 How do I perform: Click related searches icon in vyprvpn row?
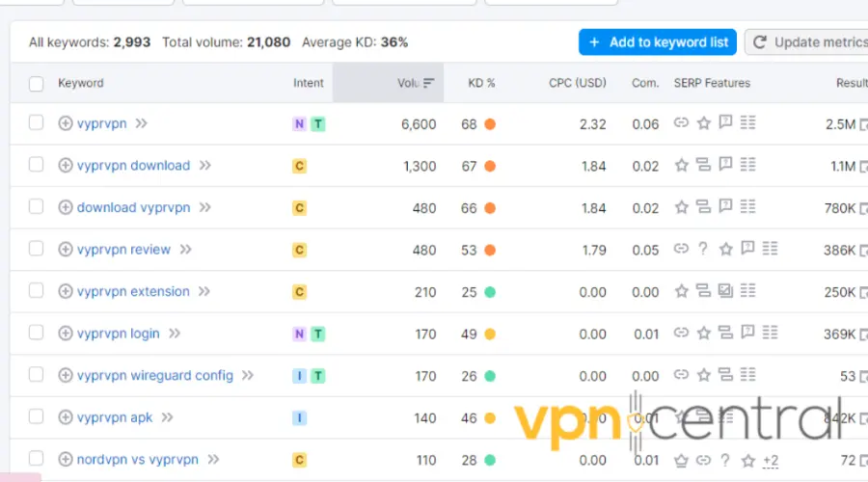pyautogui.click(x=747, y=122)
